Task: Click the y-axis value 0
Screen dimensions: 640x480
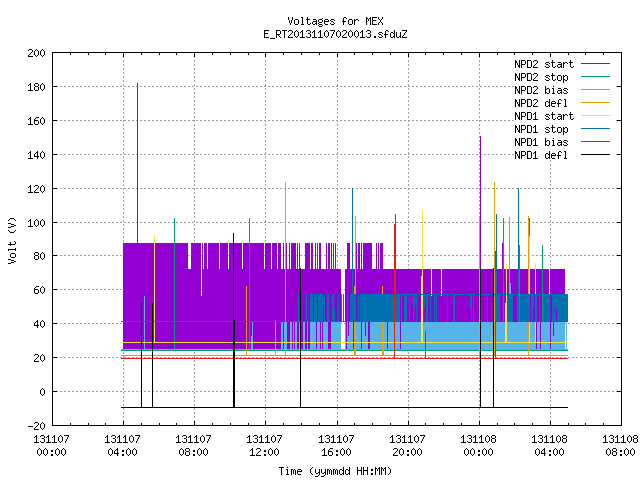Action: pyautogui.click(x=42, y=392)
